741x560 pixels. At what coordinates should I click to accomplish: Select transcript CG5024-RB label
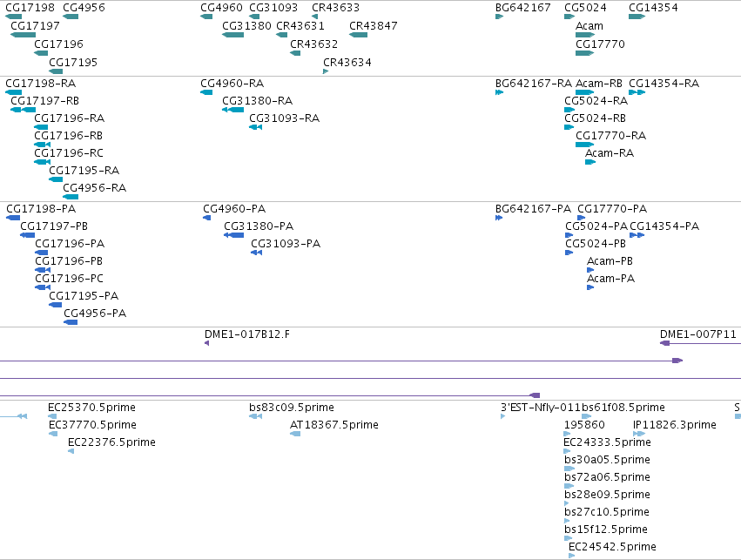point(595,118)
